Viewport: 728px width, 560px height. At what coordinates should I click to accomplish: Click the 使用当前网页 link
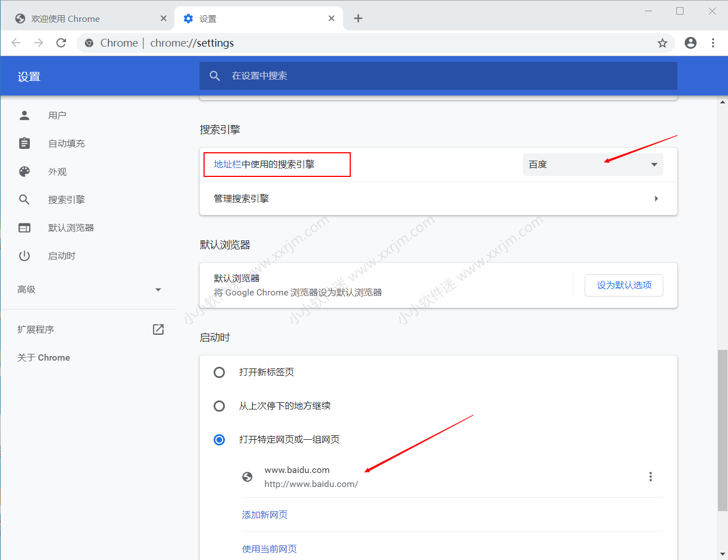(269, 549)
